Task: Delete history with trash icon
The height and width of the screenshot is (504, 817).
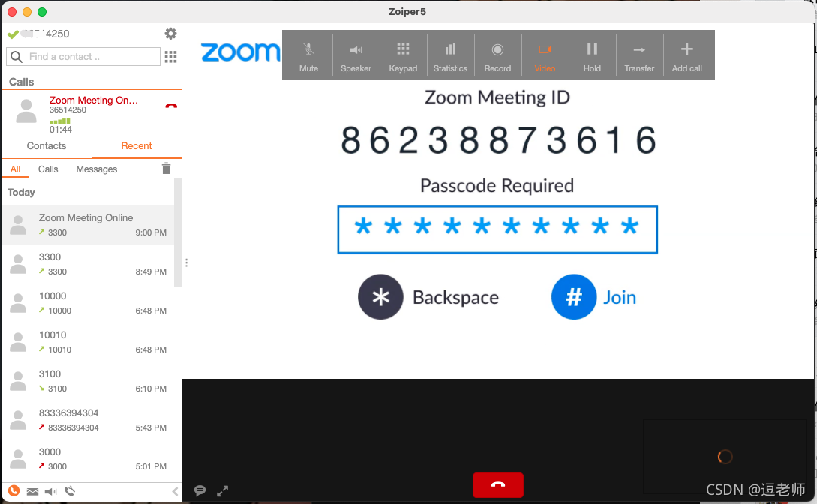Action: point(166,168)
